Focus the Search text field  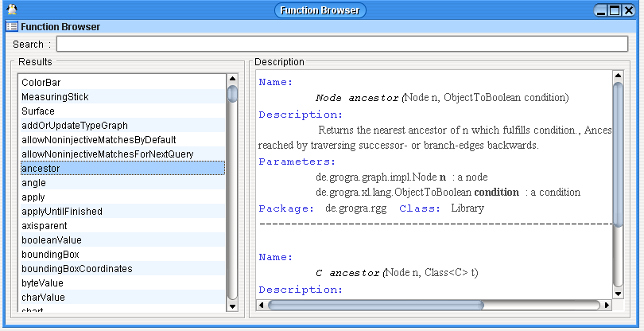tap(347, 44)
